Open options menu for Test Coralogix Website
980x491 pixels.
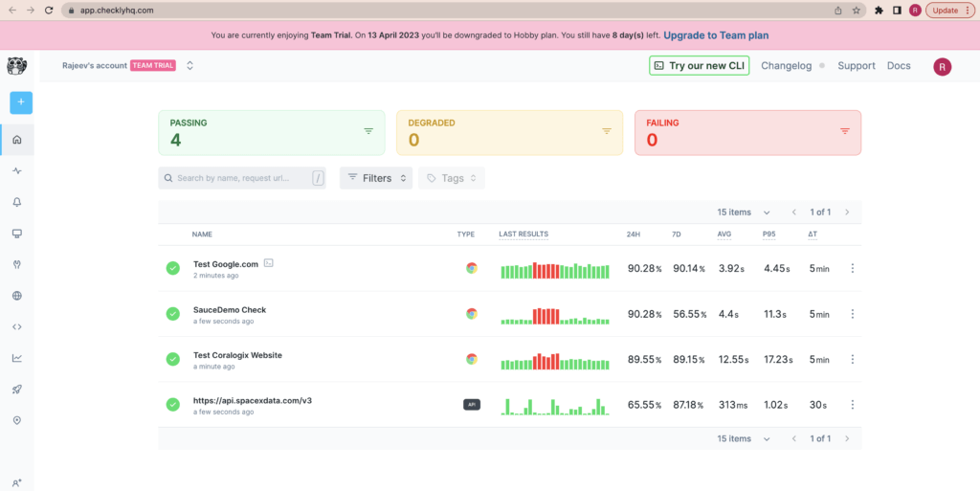(852, 359)
